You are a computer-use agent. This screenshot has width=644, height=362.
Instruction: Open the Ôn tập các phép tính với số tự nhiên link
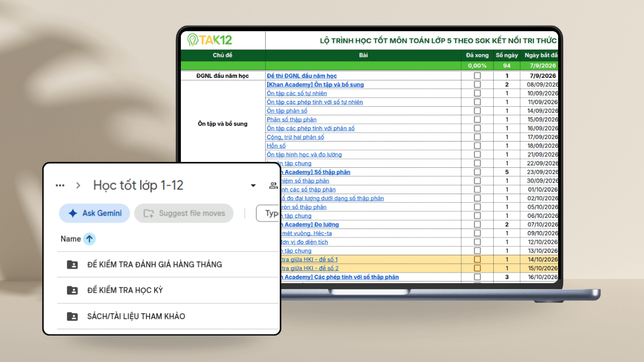coord(314,102)
